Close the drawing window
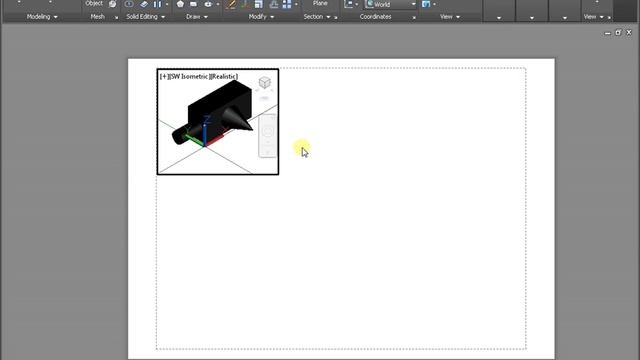This screenshot has height=360, width=640. pos(629,32)
